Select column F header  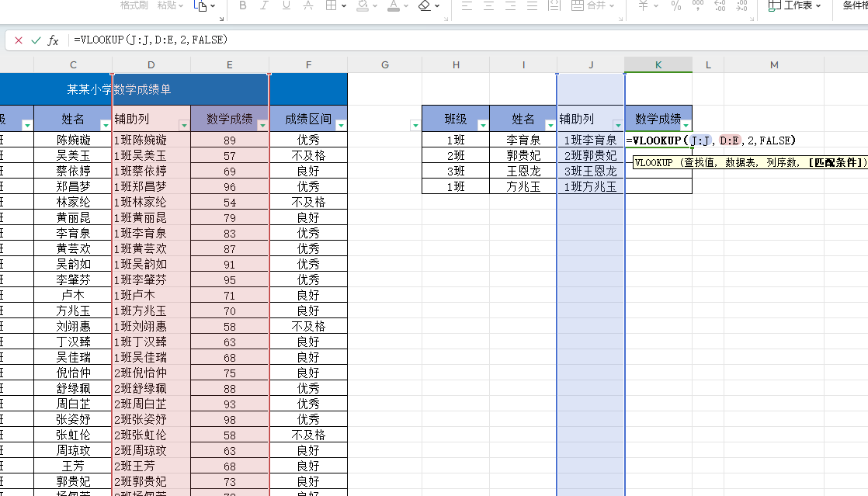(308, 64)
